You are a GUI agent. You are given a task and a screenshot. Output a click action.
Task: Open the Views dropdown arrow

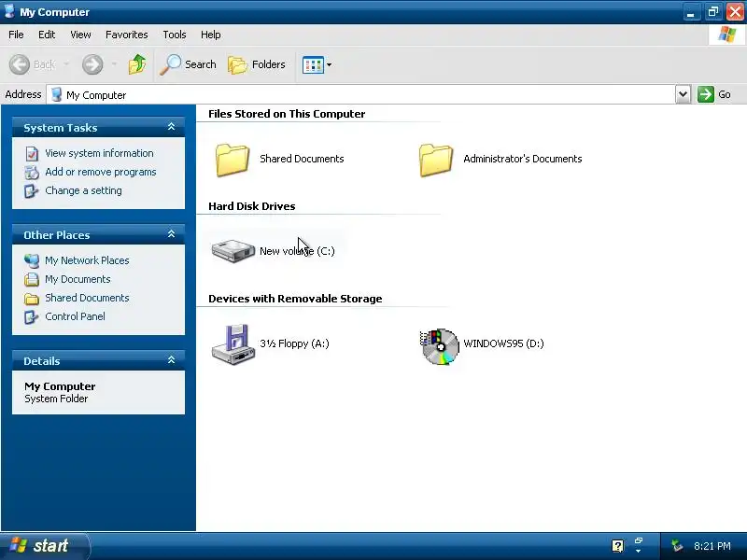tap(330, 64)
